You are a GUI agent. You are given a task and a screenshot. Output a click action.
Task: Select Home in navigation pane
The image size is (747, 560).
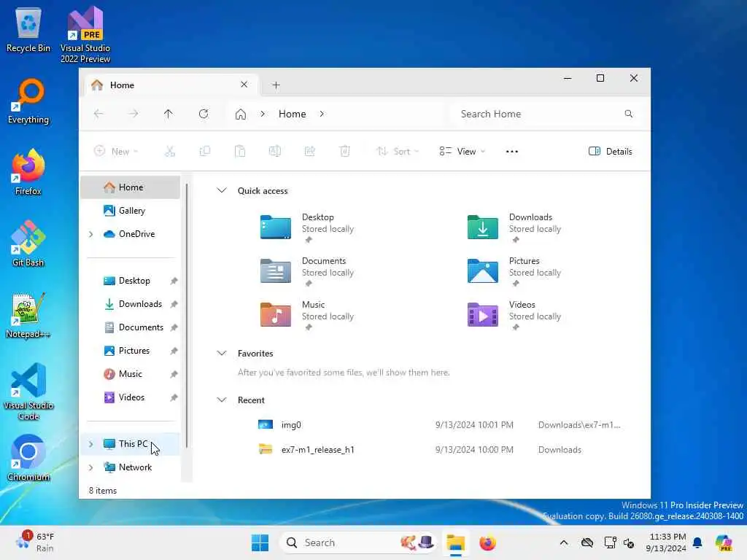pyautogui.click(x=130, y=187)
